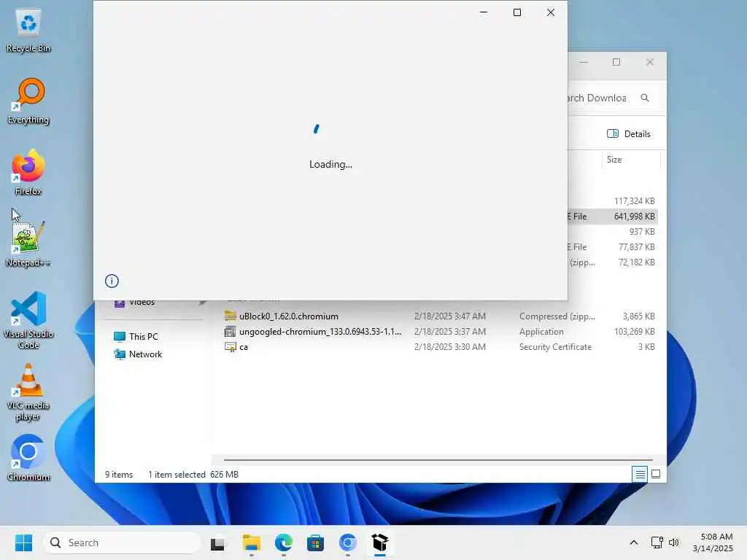The width and height of the screenshot is (747, 560).
Task: Open Notepad++ desktop shortcut
Action: pos(28,244)
